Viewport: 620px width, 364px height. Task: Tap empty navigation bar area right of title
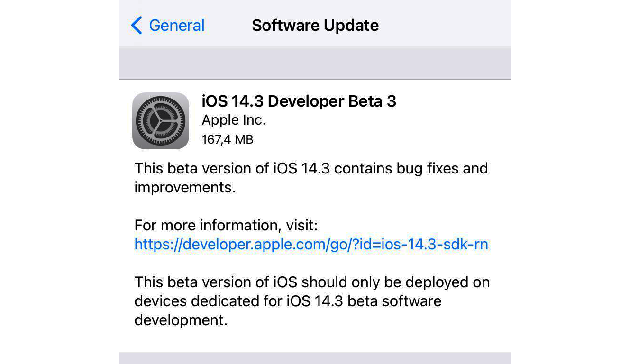click(x=446, y=25)
